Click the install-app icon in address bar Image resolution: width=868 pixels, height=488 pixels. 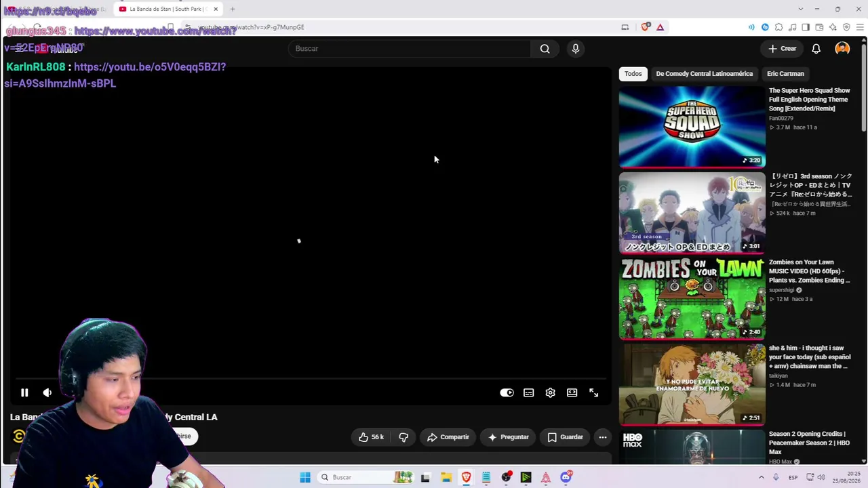coord(625,27)
